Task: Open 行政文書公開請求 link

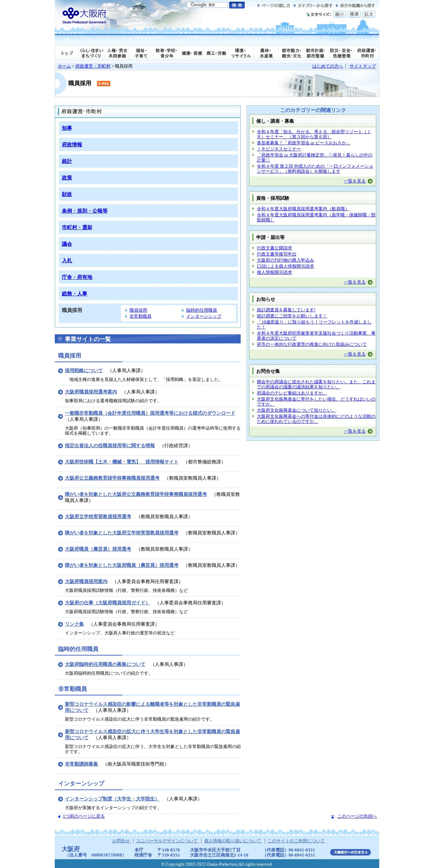Action: 274,248
